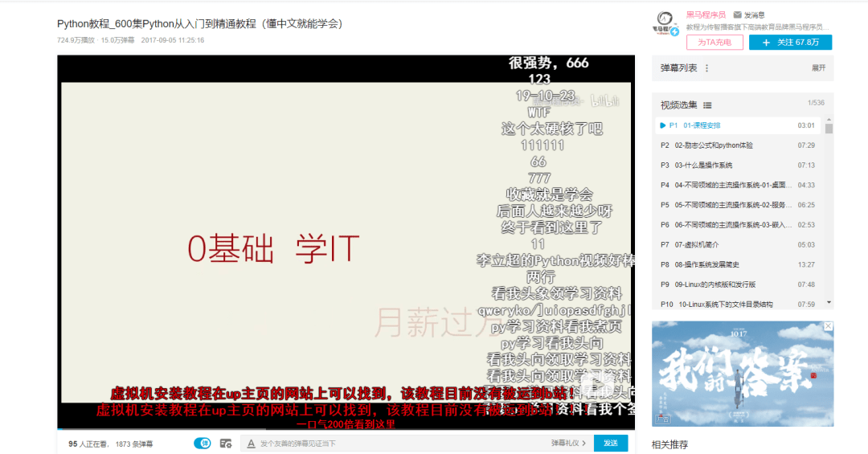Click the 724.9万播放 view count
This screenshot has height=454, width=868.
(76, 40)
